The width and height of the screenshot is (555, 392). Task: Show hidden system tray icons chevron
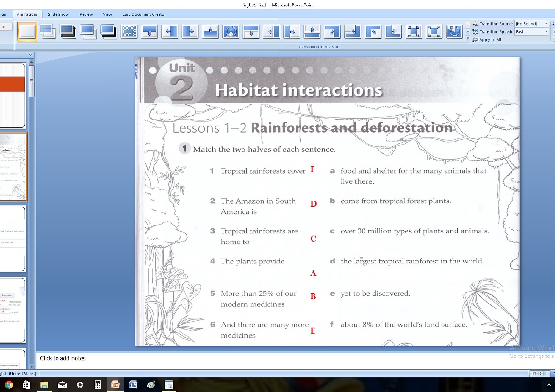tap(548, 385)
